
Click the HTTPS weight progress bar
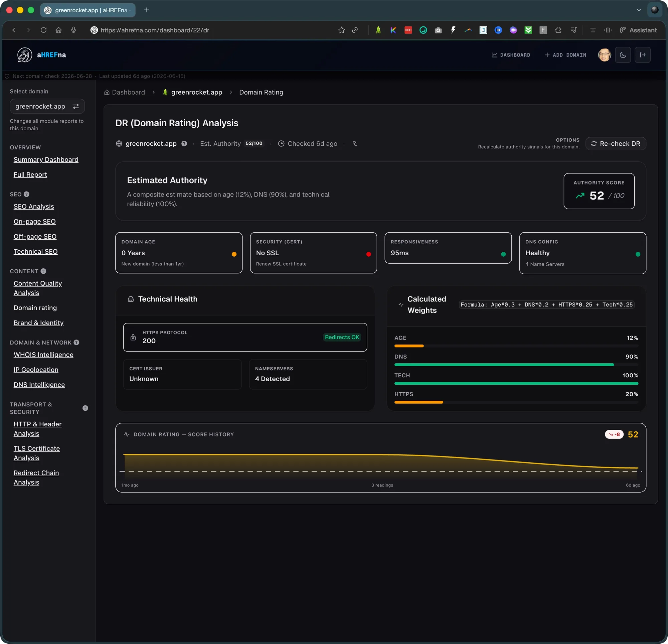pyautogui.click(x=516, y=402)
